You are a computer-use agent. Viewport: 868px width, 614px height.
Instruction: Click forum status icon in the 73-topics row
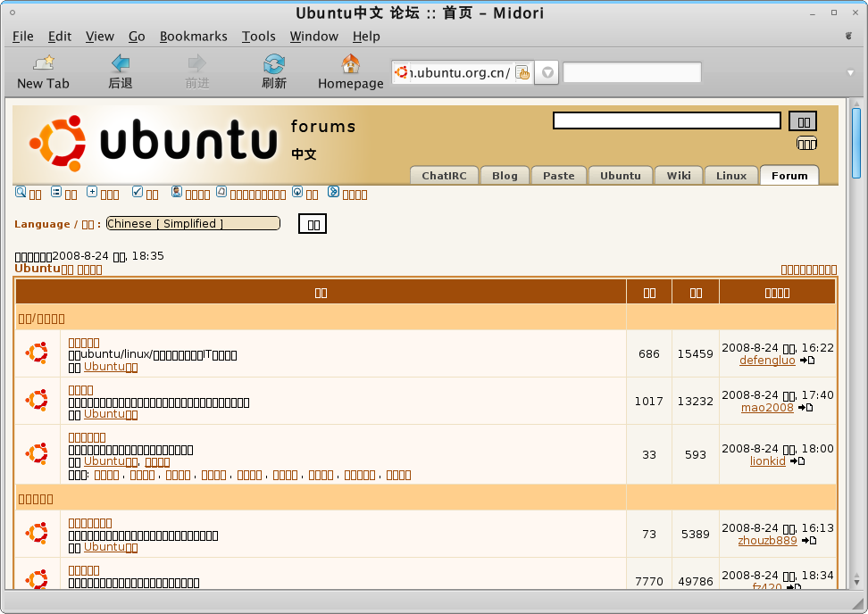pos(38,534)
